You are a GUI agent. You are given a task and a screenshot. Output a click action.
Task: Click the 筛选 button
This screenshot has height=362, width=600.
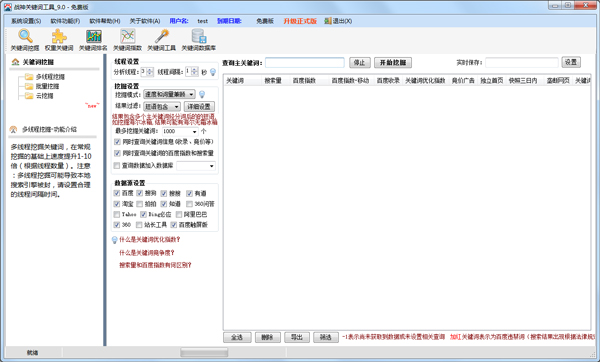coord(326,337)
